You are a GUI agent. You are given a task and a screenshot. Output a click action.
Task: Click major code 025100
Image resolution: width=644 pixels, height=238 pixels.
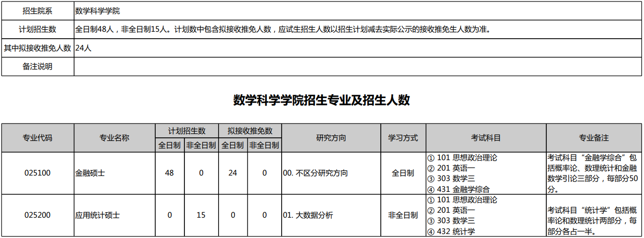point(38,173)
